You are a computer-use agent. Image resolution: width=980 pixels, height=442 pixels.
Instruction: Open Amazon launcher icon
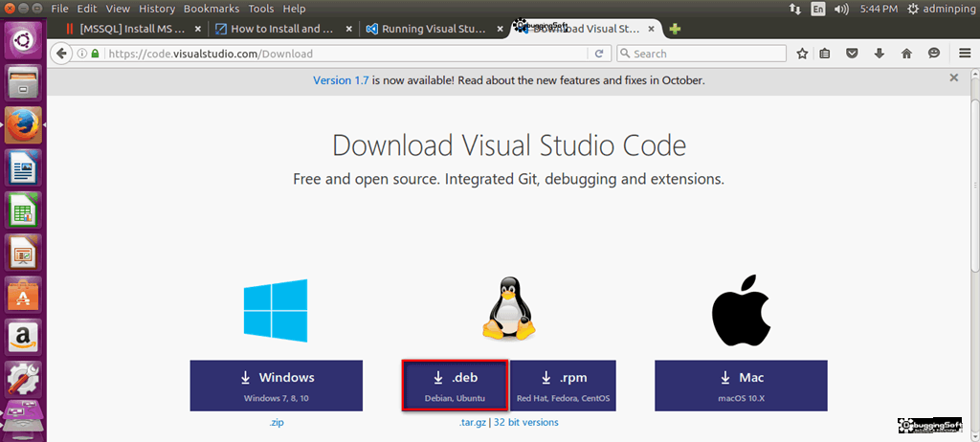[23, 337]
